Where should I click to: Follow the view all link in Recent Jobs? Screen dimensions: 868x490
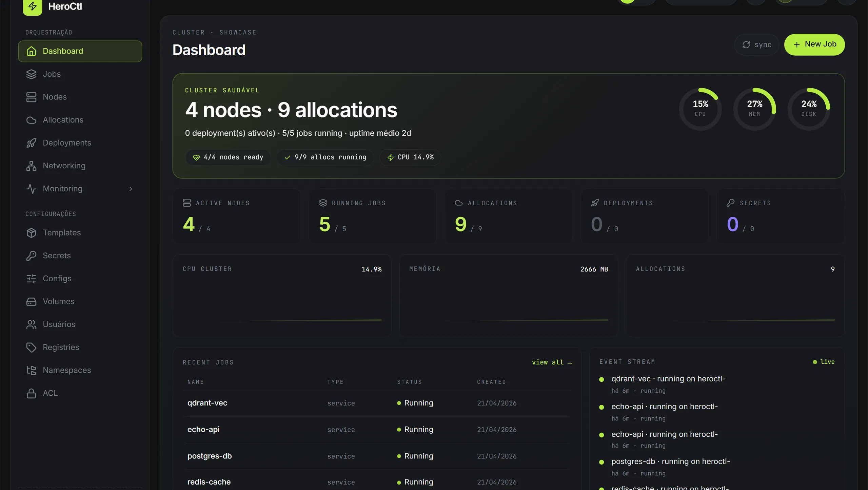[x=552, y=362]
